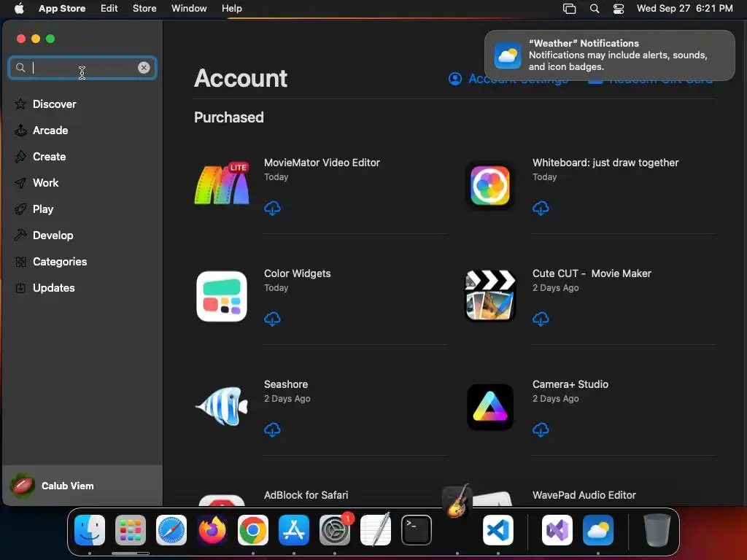The image size is (747, 560).
Task: Click into the App Store search field
Action: [82, 68]
